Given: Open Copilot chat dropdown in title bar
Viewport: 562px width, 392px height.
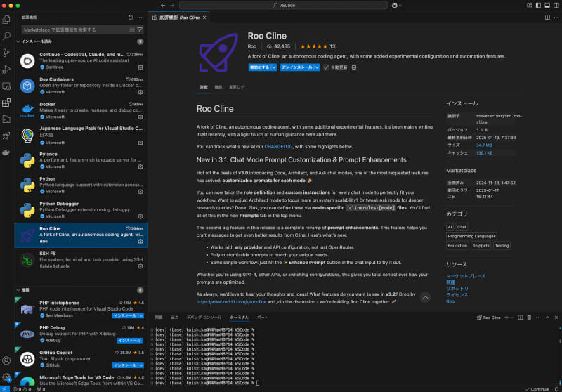Looking at the screenshot, I should coord(400,6).
